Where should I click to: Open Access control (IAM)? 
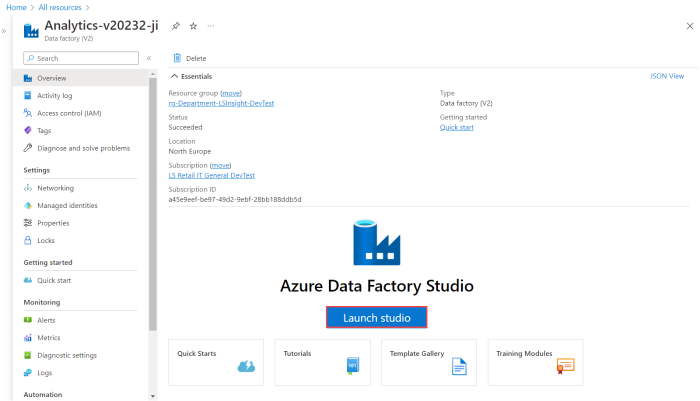pos(69,113)
